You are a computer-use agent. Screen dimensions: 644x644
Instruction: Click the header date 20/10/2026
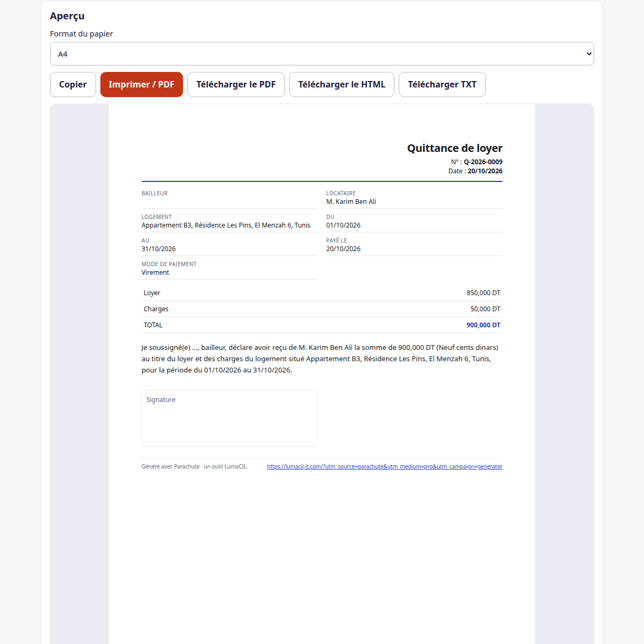[485, 171]
